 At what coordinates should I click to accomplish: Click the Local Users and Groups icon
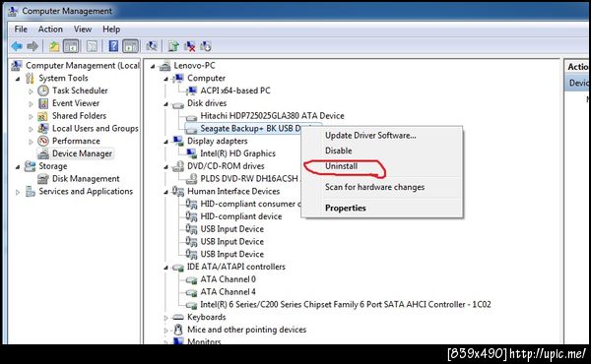click(x=43, y=128)
